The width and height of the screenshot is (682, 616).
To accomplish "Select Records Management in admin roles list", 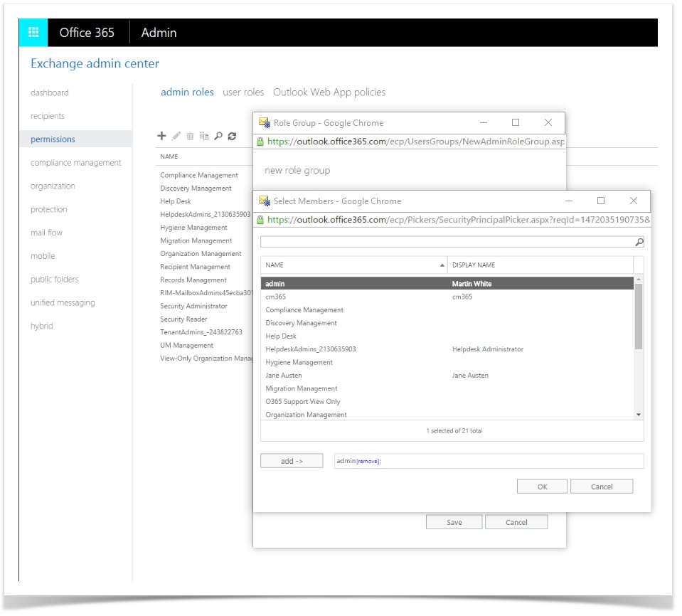I will pyautogui.click(x=193, y=280).
